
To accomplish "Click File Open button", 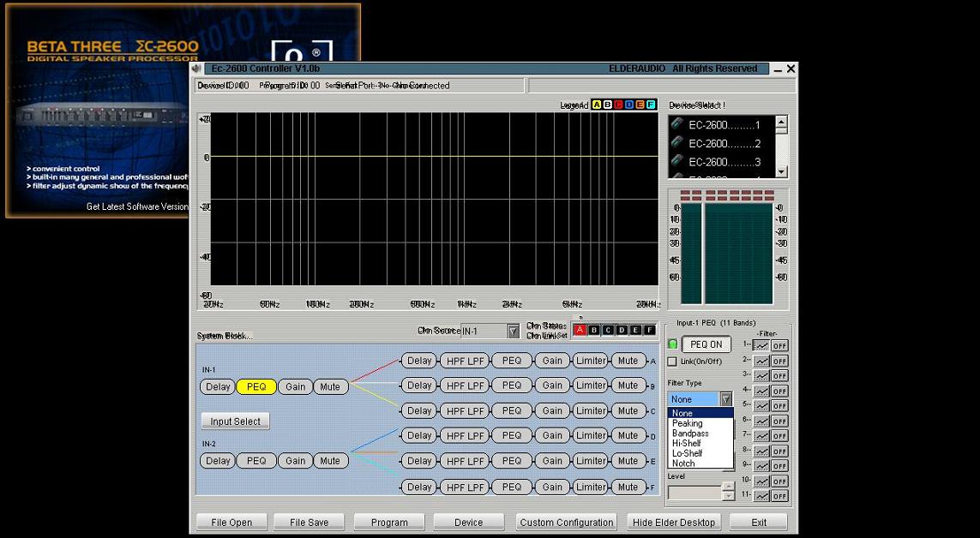I will pyautogui.click(x=231, y=523).
